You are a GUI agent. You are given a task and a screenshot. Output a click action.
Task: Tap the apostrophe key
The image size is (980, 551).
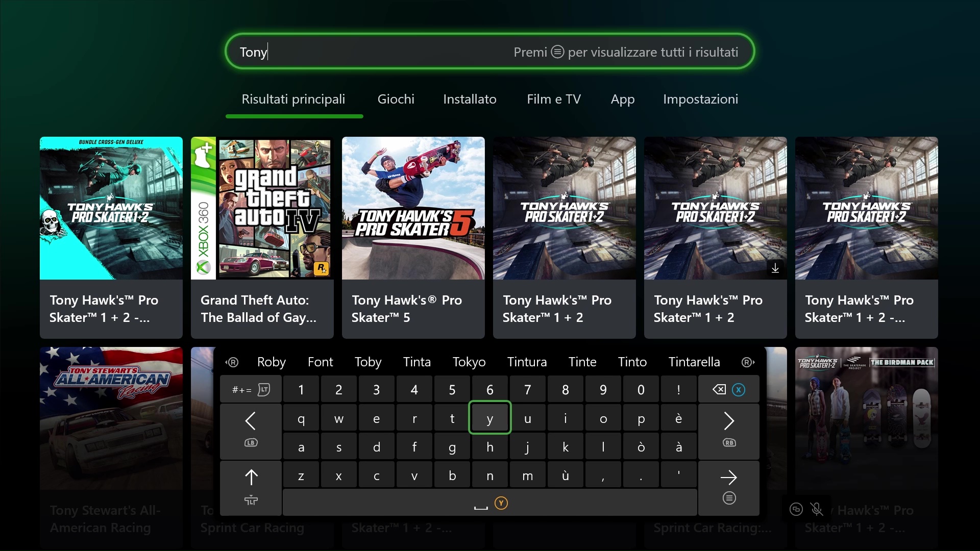[679, 475]
